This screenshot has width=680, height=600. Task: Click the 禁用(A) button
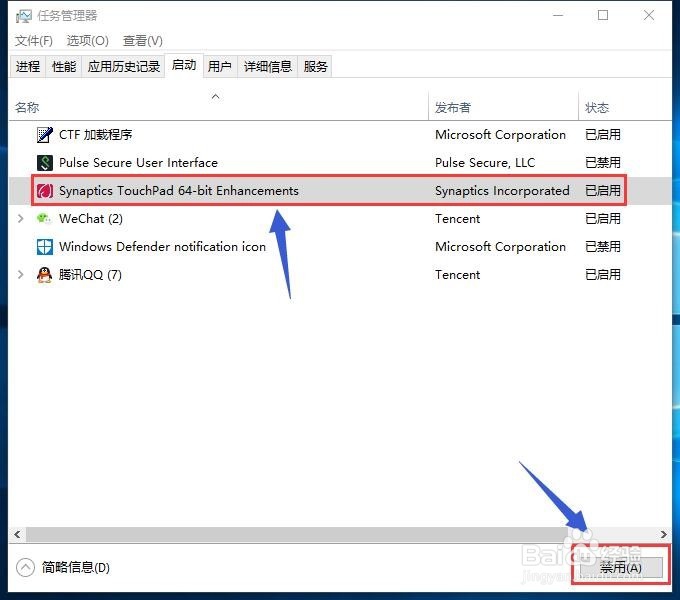pos(621,567)
